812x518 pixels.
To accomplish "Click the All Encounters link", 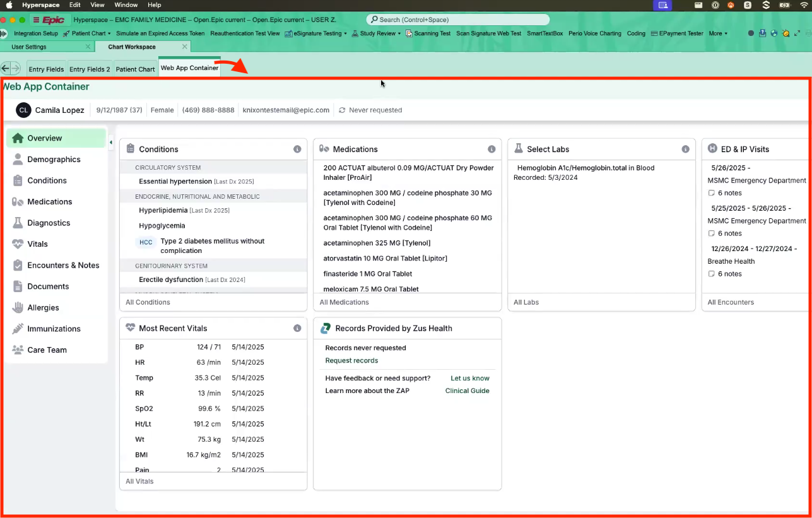I will click(731, 302).
